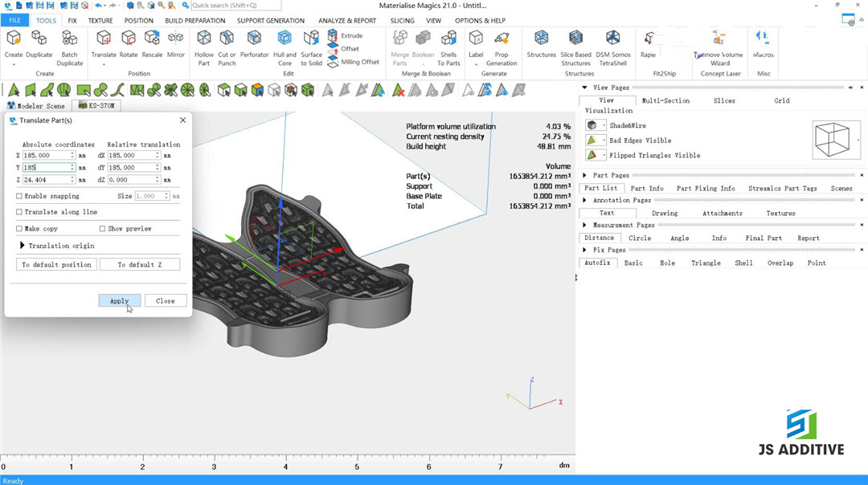
Task: Click the Mirror tool icon
Action: coord(175,39)
